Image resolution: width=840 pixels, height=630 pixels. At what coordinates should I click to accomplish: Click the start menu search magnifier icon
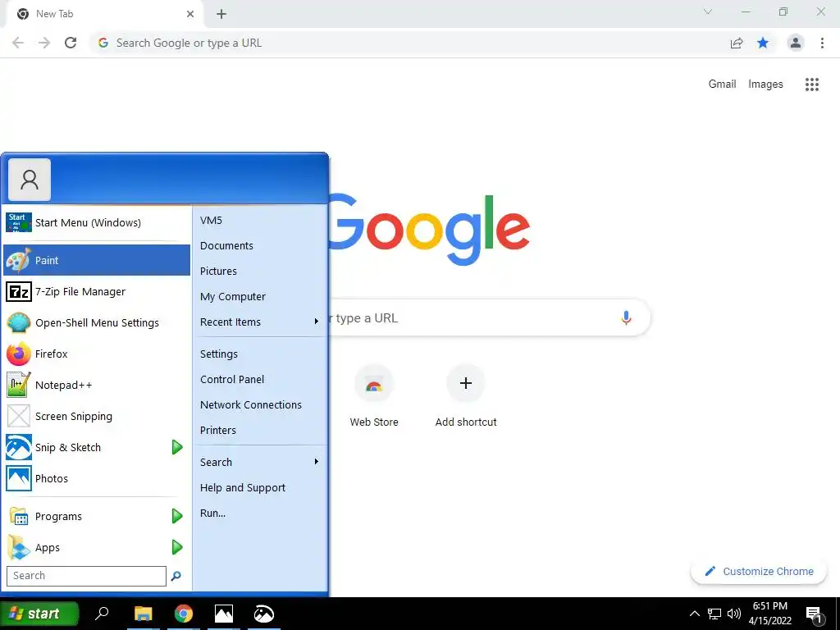tap(176, 576)
